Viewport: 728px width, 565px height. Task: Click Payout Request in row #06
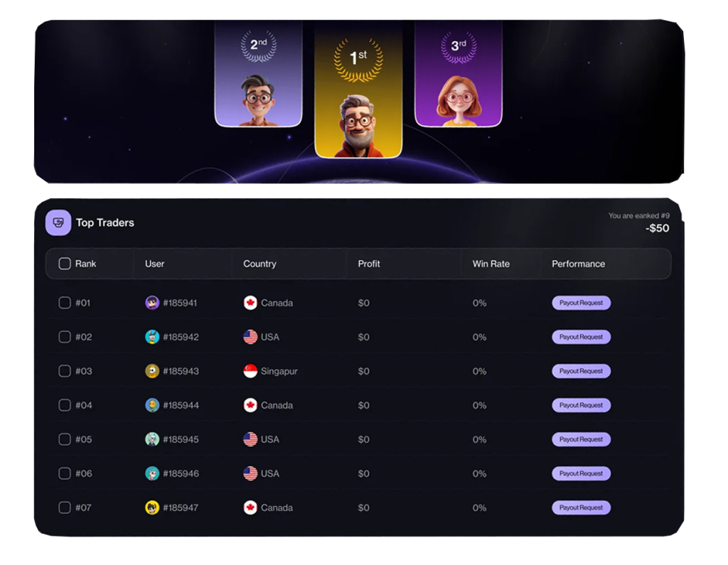click(x=581, y=473)
